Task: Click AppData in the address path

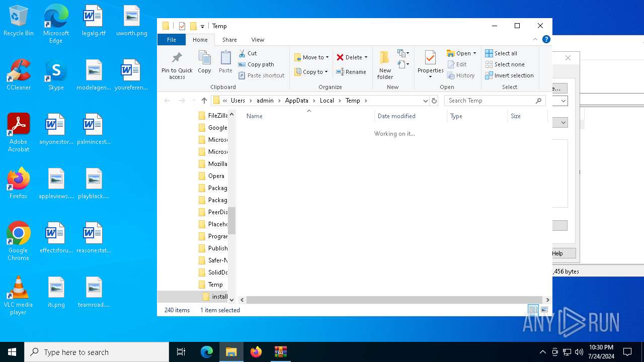Action: [296, 101]
